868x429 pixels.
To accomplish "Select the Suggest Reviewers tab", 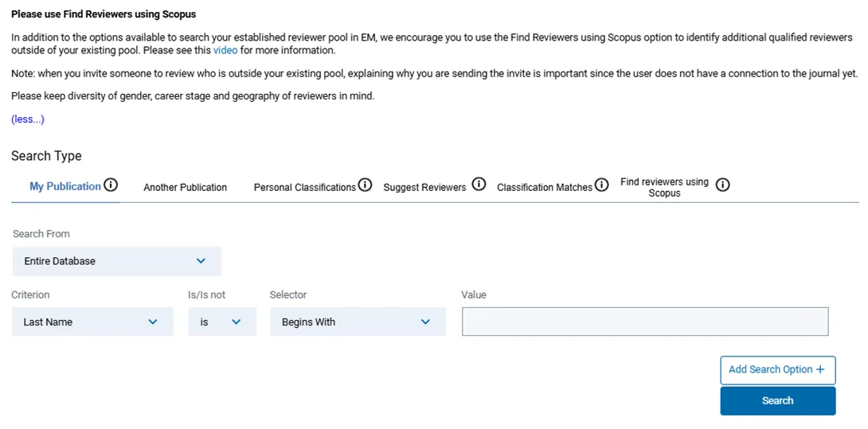I will point(424,188).
